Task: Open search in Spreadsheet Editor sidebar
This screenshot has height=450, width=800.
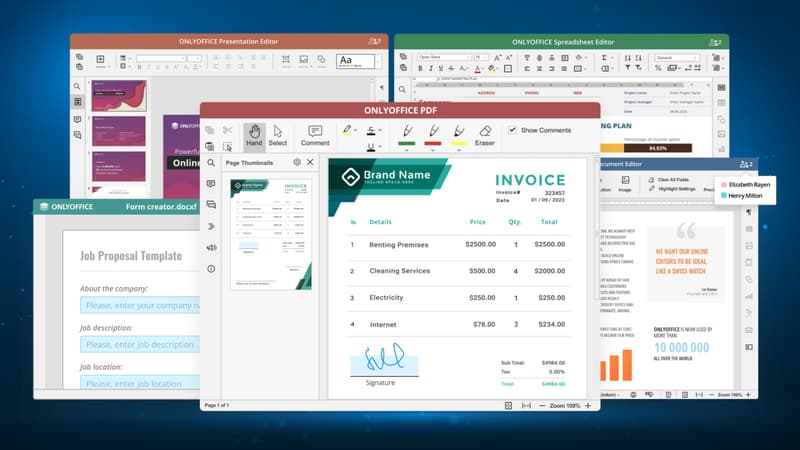Action: [x=402, y=89]
